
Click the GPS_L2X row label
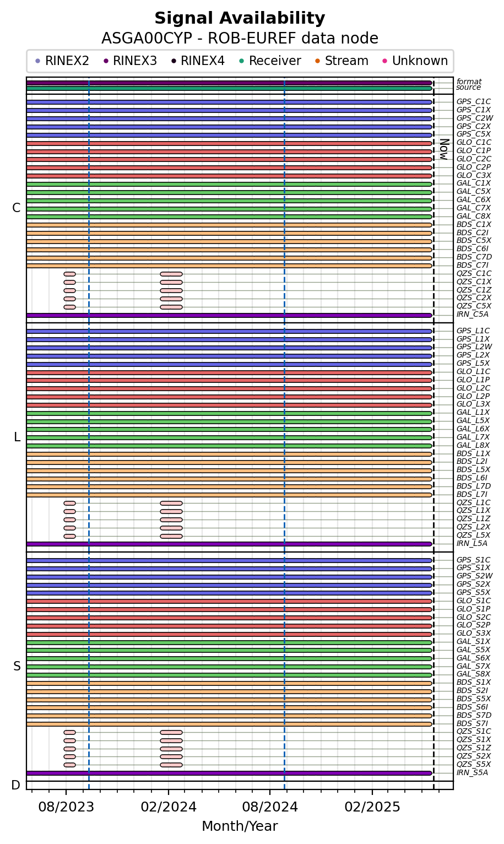pos(473,355)
